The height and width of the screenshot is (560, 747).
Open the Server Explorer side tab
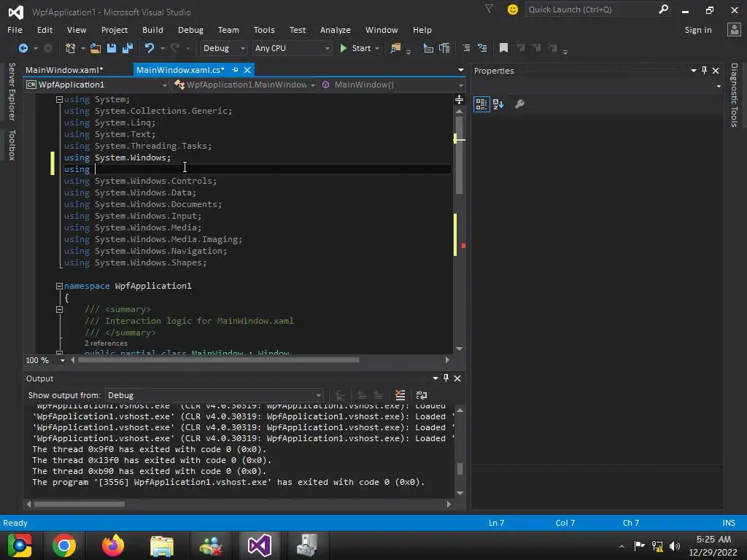(x=12, y=91)
